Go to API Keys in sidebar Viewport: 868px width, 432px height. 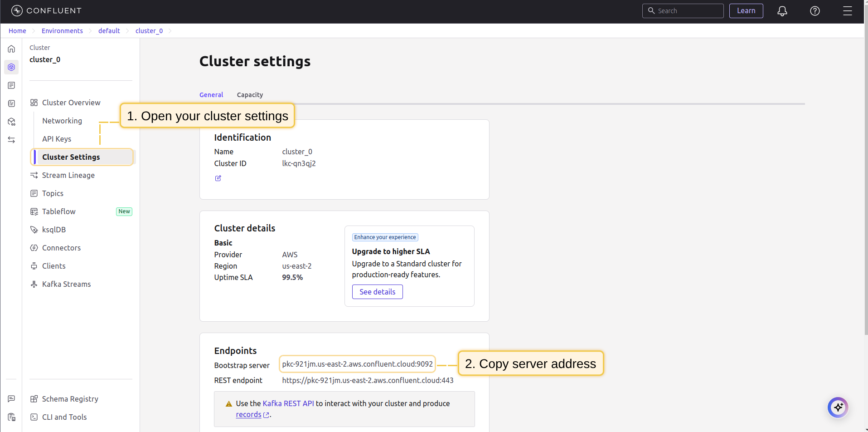(x=57, y=139)
